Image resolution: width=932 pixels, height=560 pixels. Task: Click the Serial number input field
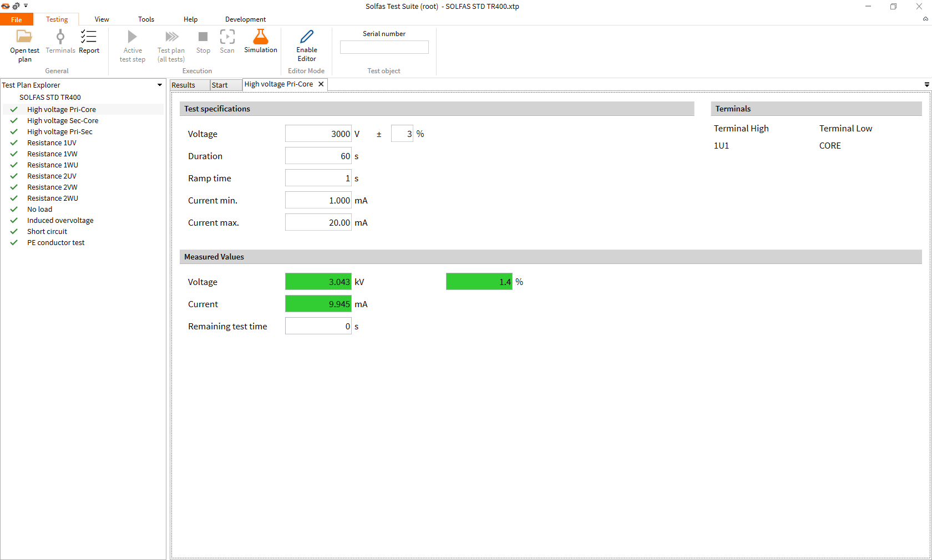pyautogui.click(x=384, y=47)
